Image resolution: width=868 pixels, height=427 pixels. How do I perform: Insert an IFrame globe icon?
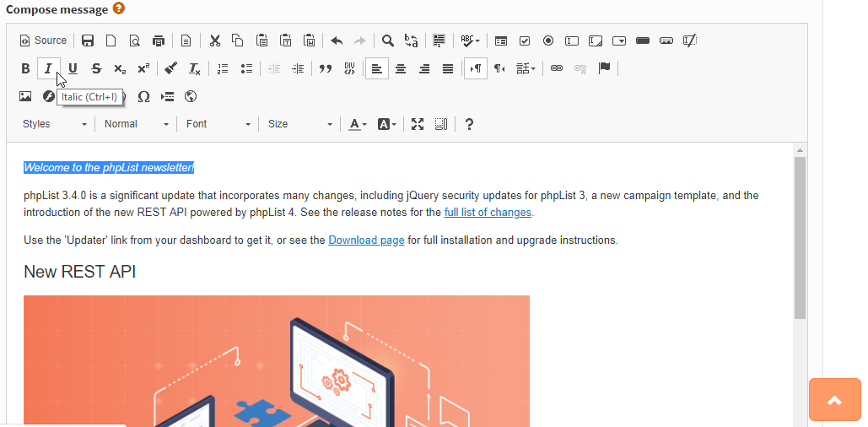click(191, 97)
